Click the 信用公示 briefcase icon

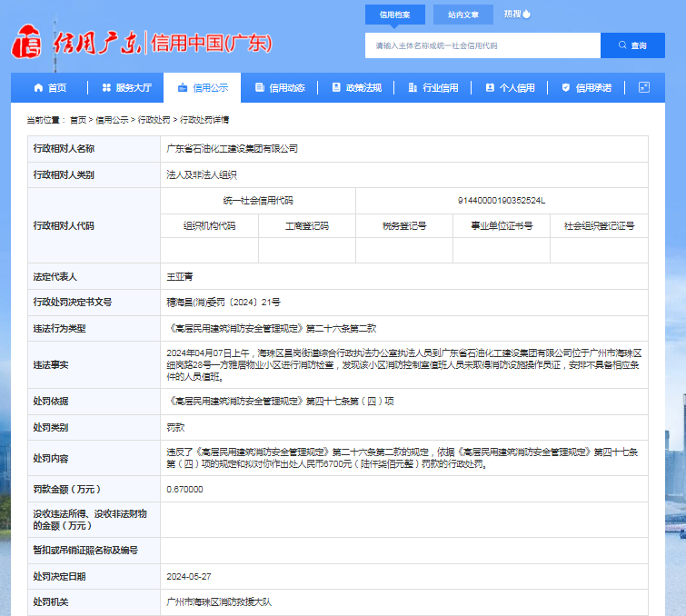click(183, 88)
